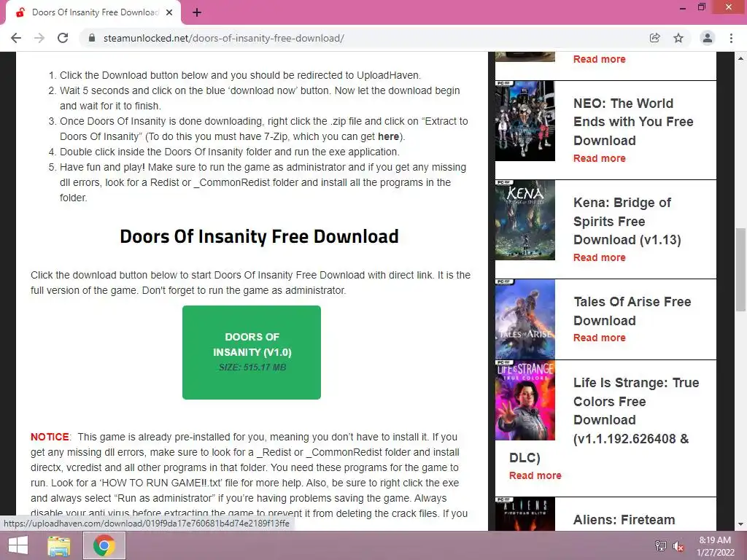View site security lock info
The image size is (747, 560).
pyautogui.click(x=92, y=38)
